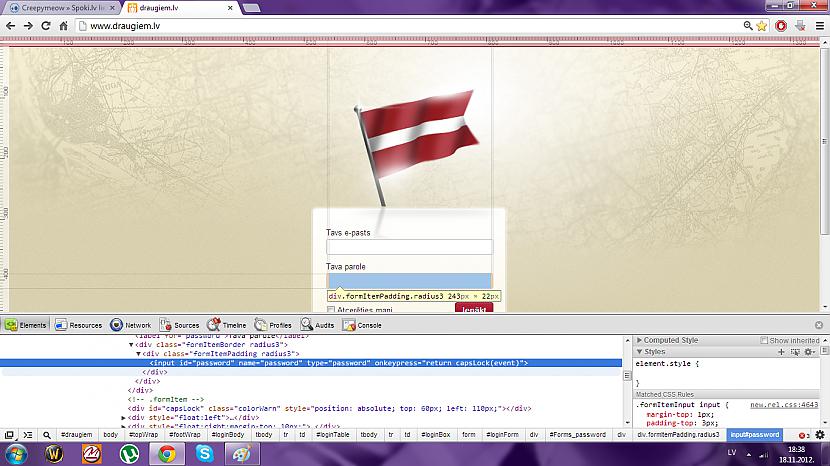Expand the div style="float:left" node
The height and width of the screenshot is (466, 830).
124,418
